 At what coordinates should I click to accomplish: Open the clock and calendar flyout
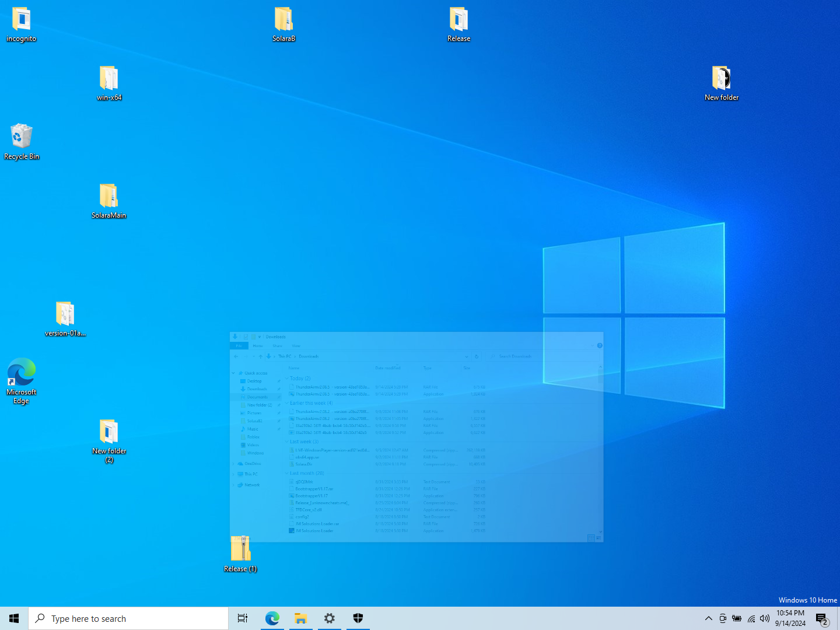point(790,618)
